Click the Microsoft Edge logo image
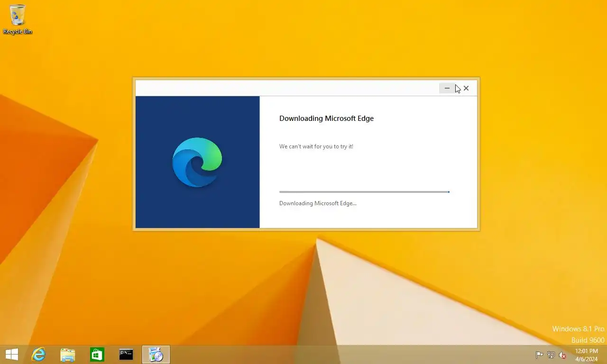Image resolution: width=607 pixels, height=364 pixels. click(x=197, y=163)
